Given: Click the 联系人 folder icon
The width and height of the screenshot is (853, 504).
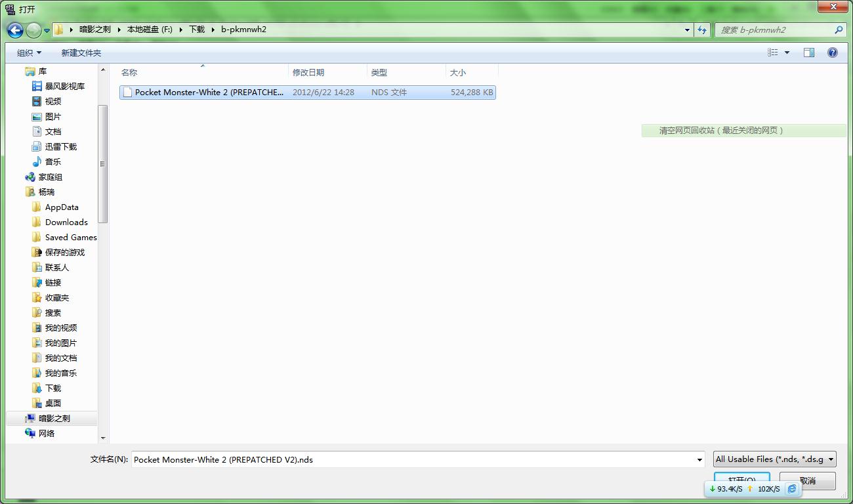Looking at the screenshot, I should pos(37,267).
